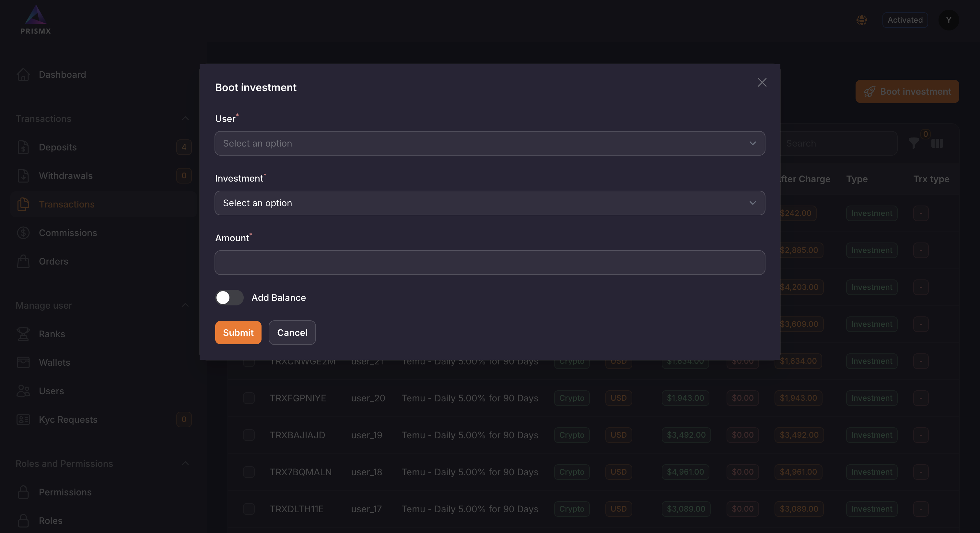
Task: Submit the Boot investment form
Action: tap(238, 333)
